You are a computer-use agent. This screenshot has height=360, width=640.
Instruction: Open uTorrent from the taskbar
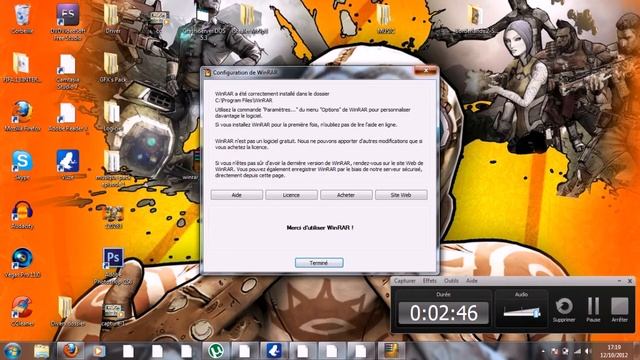point(216,351)
